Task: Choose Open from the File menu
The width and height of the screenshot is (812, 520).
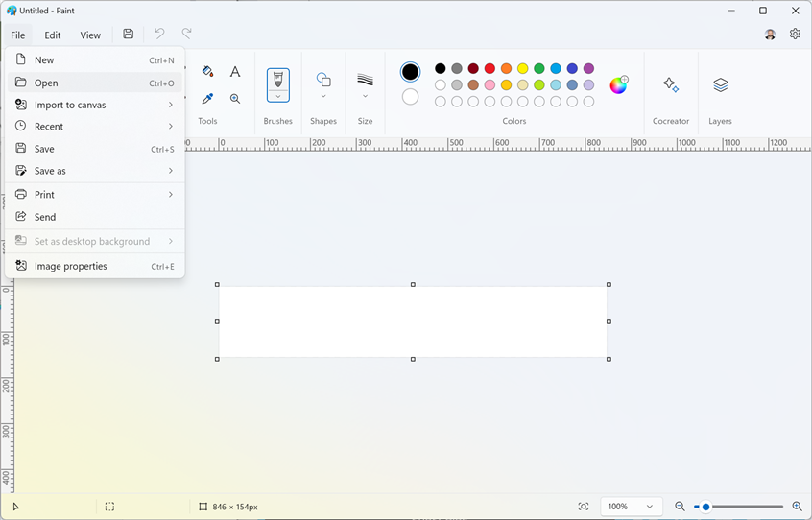Action: (x=46, y=83)
